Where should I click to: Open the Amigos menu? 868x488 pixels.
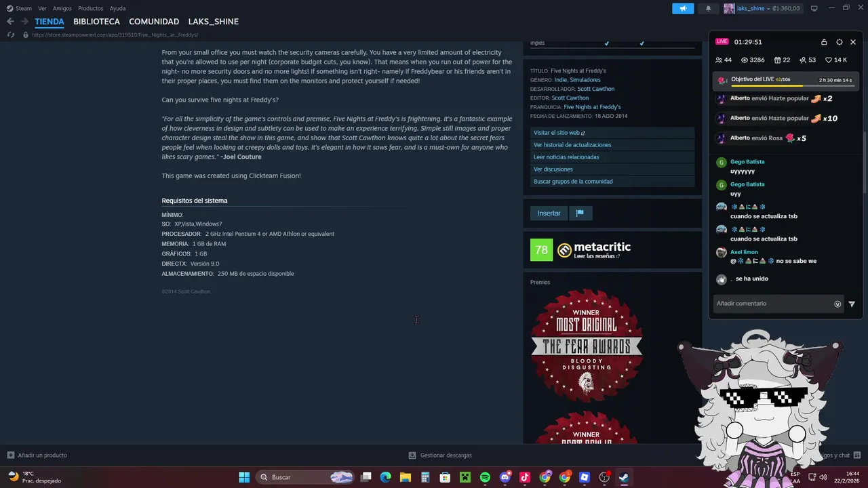coord(62,8)
